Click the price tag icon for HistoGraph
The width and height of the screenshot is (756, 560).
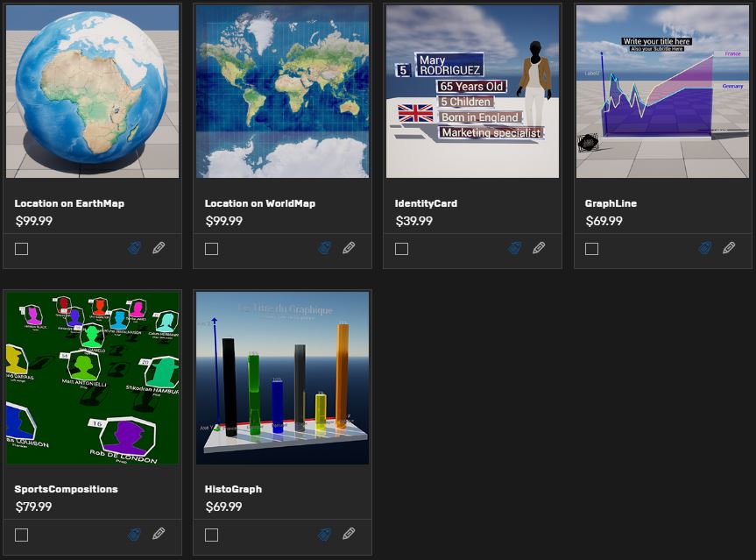pos(325,534)
